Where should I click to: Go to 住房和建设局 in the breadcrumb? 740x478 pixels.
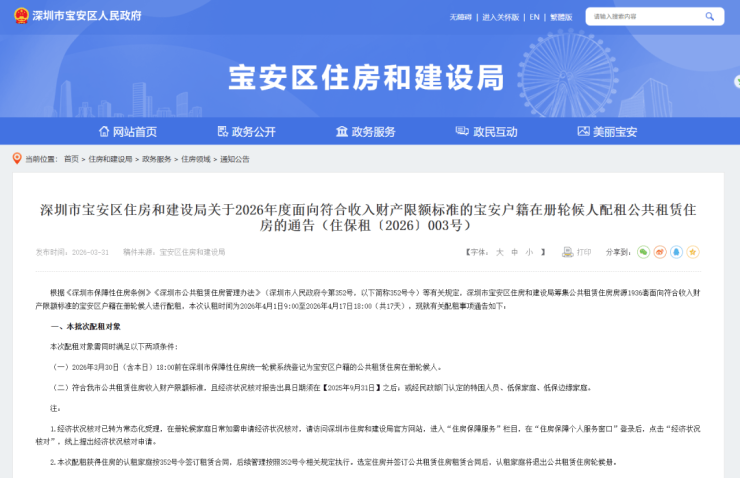(110, 159)
